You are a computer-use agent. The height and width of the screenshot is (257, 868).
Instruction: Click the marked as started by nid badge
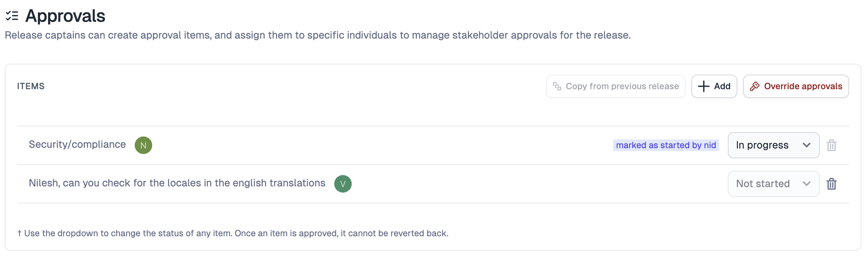[x=666, y=145]
